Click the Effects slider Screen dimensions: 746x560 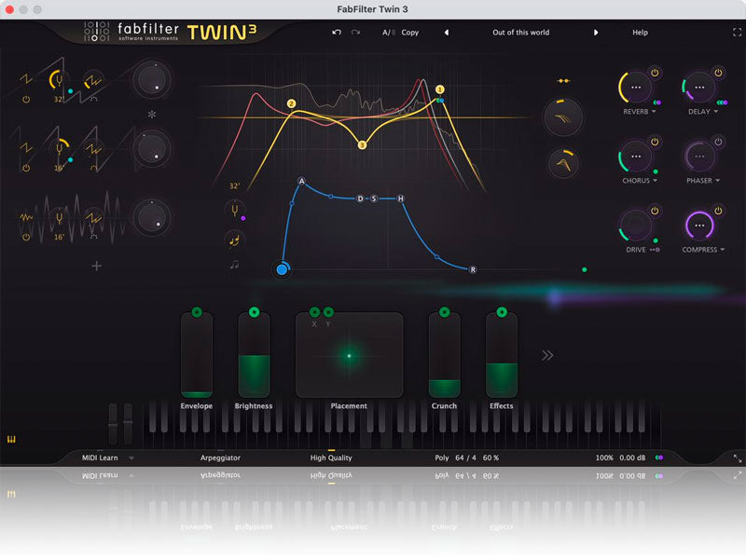coord(502,355)
